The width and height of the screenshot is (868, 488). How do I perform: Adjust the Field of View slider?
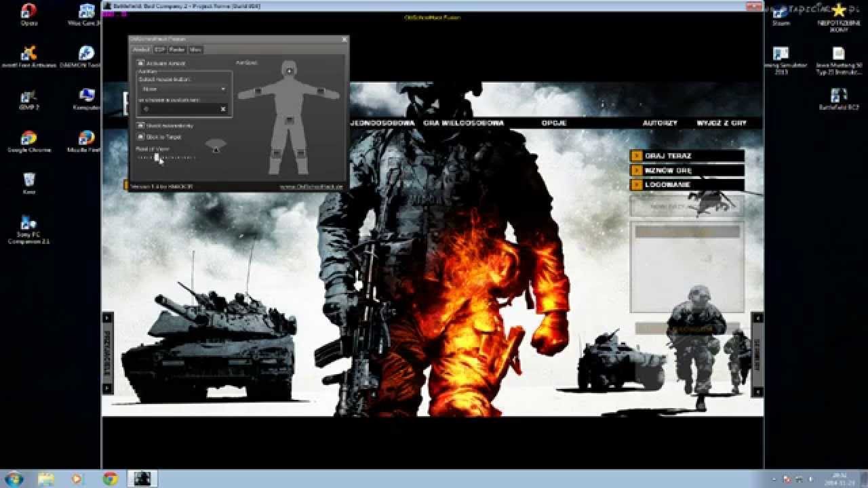pos(157,157)
